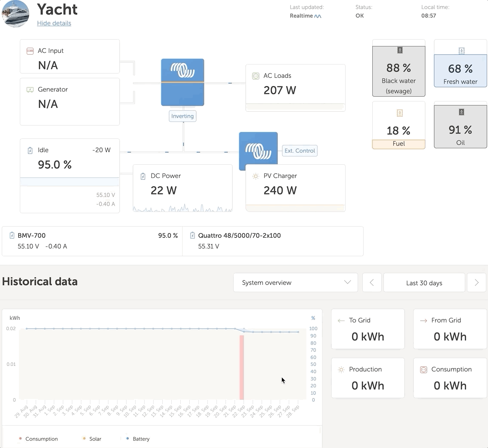The width and height of the screenshot is (488, 448).
Task: Toggle Battery series in chart legend
Action: 138,439
